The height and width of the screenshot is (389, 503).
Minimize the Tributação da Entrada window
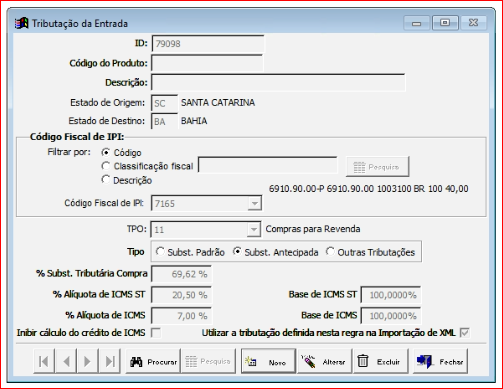[x=416, y=23]
